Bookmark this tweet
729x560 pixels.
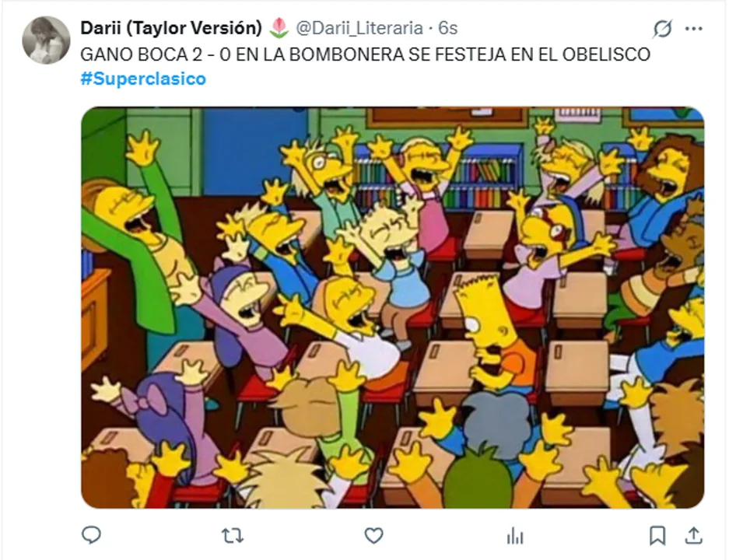657,536
